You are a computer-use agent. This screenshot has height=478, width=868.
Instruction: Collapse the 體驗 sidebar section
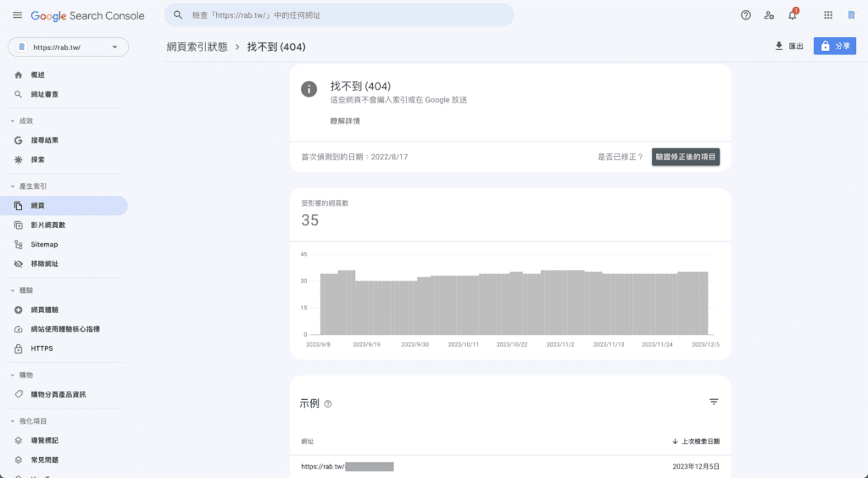(x=13, y=291)
